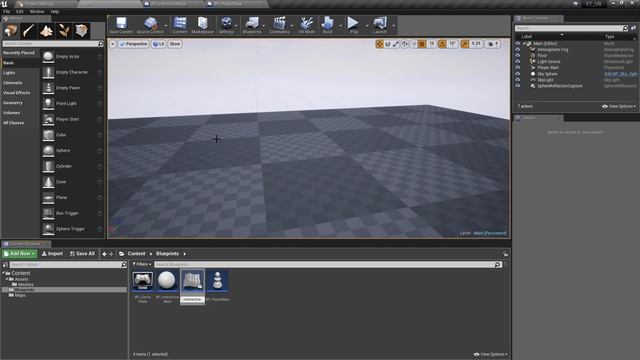
Task: Toggle visibility eye for Player Start
Action: (x=518, y=68)
